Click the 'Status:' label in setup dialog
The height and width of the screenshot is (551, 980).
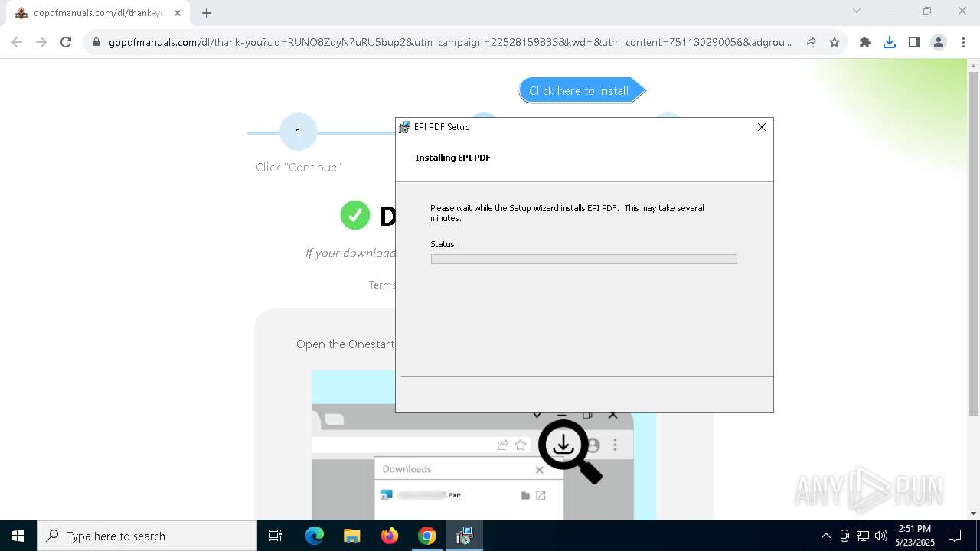tap(443, 244)
